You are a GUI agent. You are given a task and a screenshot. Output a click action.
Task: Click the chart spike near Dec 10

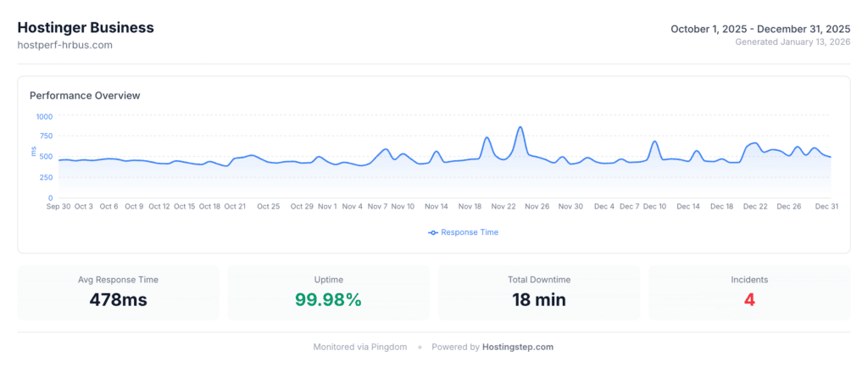coord(654,142)
